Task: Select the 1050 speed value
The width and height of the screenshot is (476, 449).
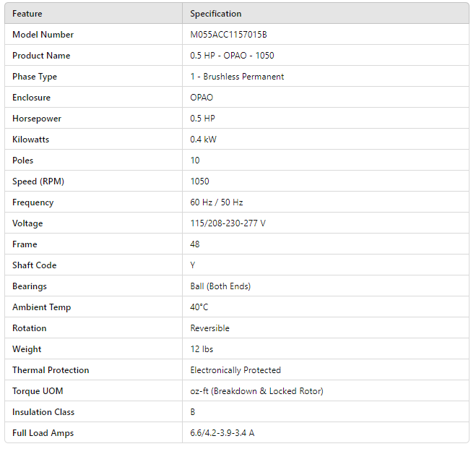Action: (x=200, y=181)
